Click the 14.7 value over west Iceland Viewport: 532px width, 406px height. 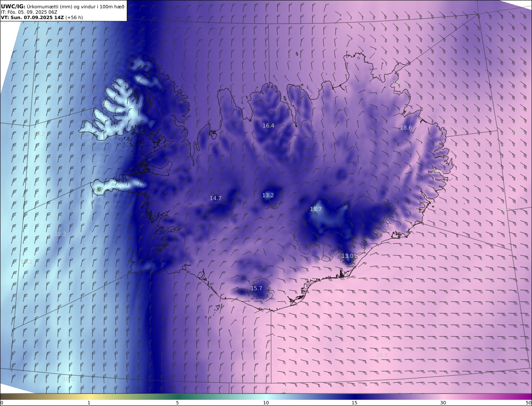(x=216, y=198)
